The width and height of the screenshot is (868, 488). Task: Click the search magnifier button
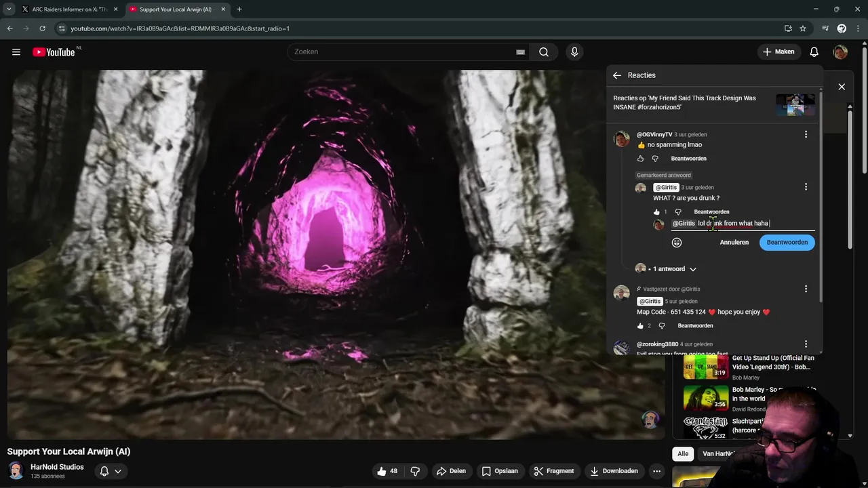click(544, 52)
